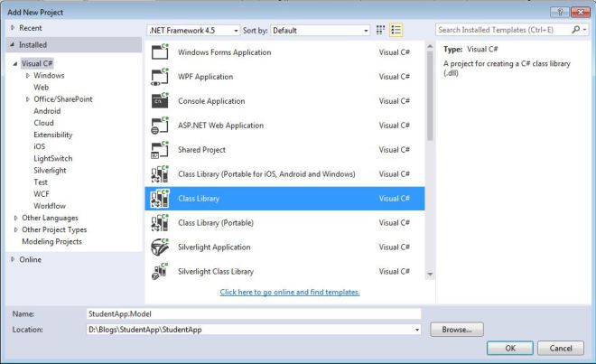Select the iOS category
The width and height of the screenshot is (596, 364).
pos(39,146)
